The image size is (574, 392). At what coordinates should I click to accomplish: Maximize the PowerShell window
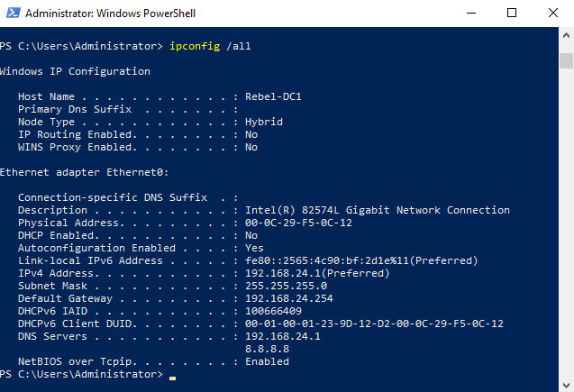pyautogui.click(x=512, y=14)
